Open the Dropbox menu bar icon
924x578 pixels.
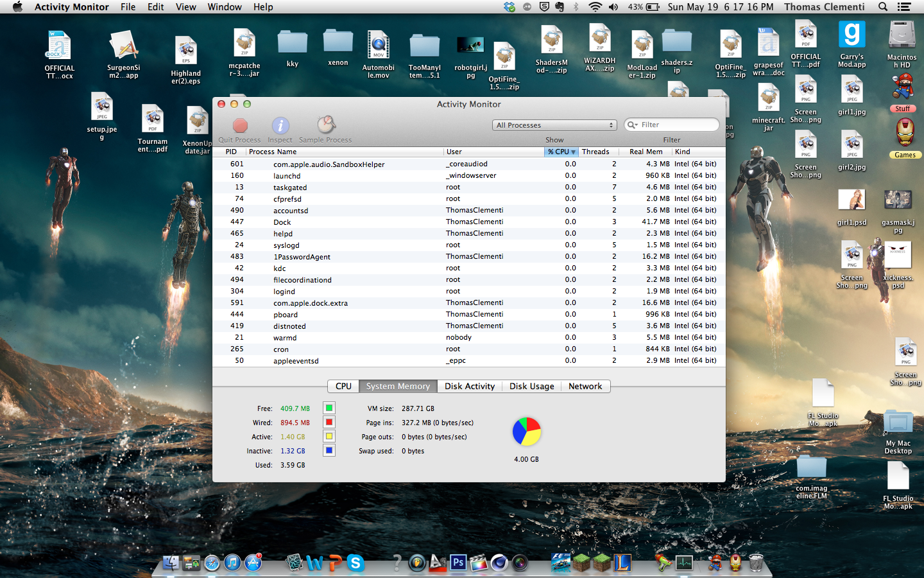pos(509,7)
